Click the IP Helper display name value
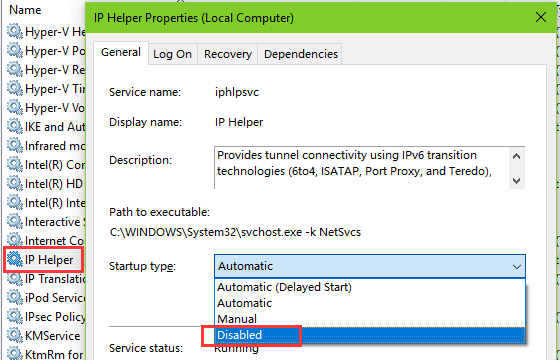The width and height of the screenshot is (560, 360). click(239, 122)
